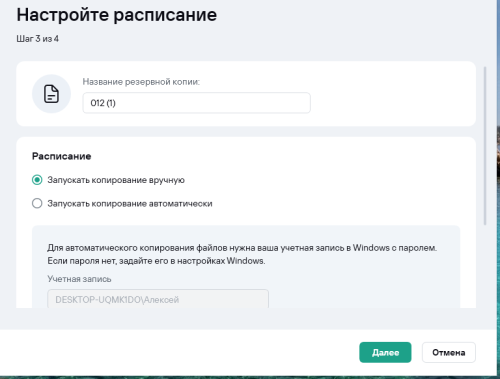Click the disabled account field DESKTOP-UQMK1DO\Алексей
The width and height of the screenshot is (500, 379).
tap(158, 299)
